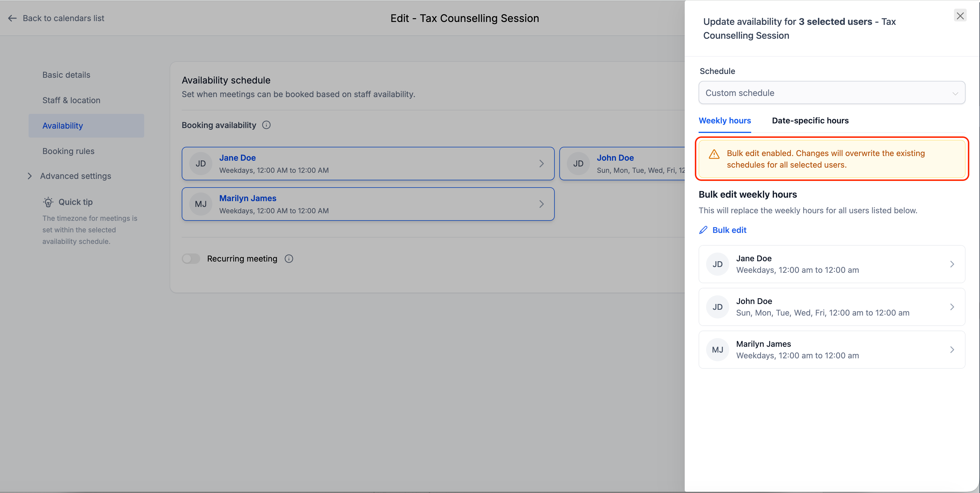Click the Recurring meeting info icon
The image size is (980, 493).
coord(289,259)
